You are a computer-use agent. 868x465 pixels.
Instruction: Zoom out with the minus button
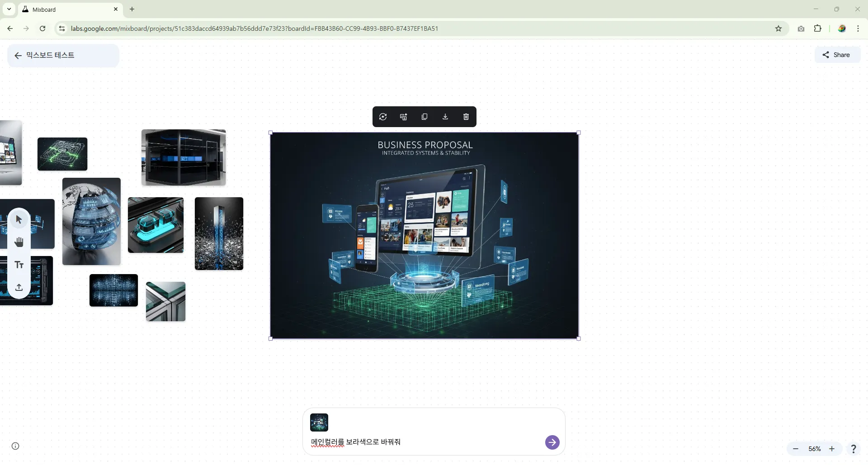pos(796,449)
